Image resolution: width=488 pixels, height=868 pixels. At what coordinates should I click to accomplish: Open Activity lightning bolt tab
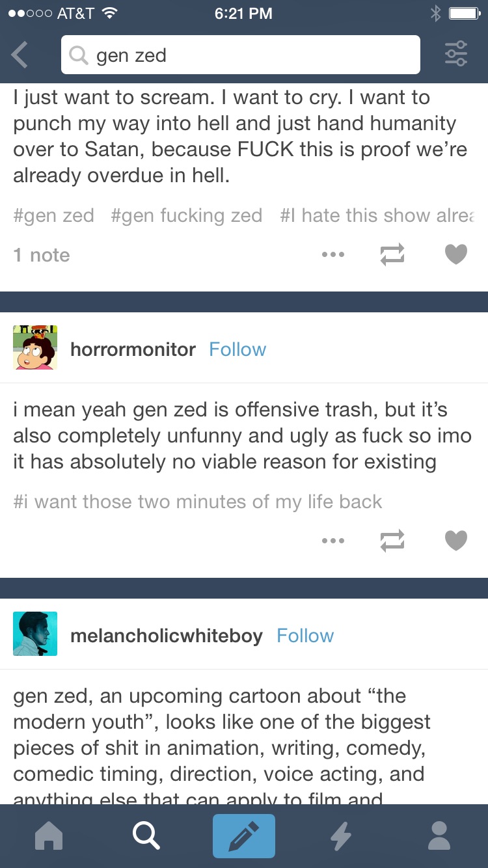point(342,836)
